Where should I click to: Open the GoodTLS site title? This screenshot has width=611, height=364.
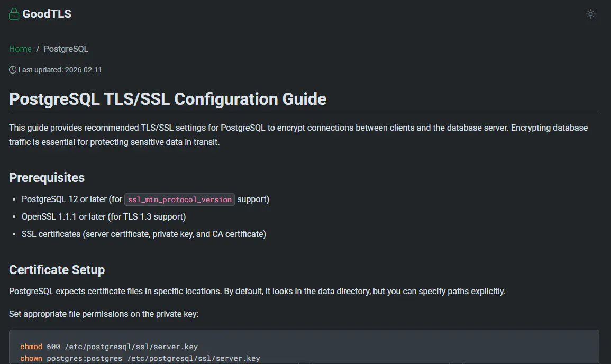tap(47, 14)
